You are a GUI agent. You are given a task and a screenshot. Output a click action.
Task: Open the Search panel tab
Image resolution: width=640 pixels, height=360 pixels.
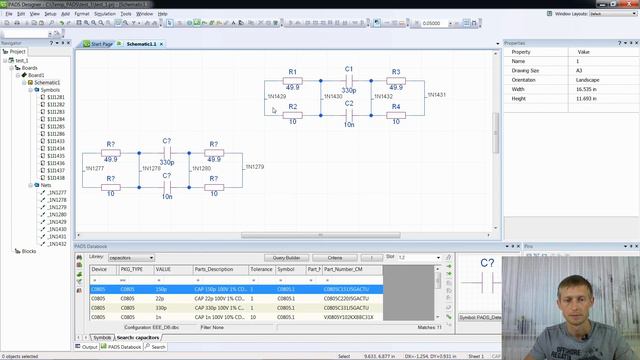coord(156,347)
